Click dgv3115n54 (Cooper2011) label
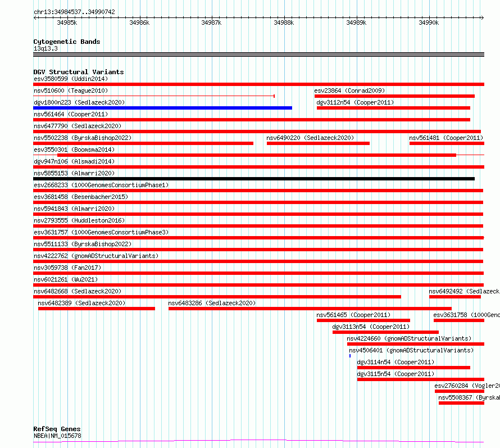The width and height of the screenshot is (500, 448). [396, 374]
